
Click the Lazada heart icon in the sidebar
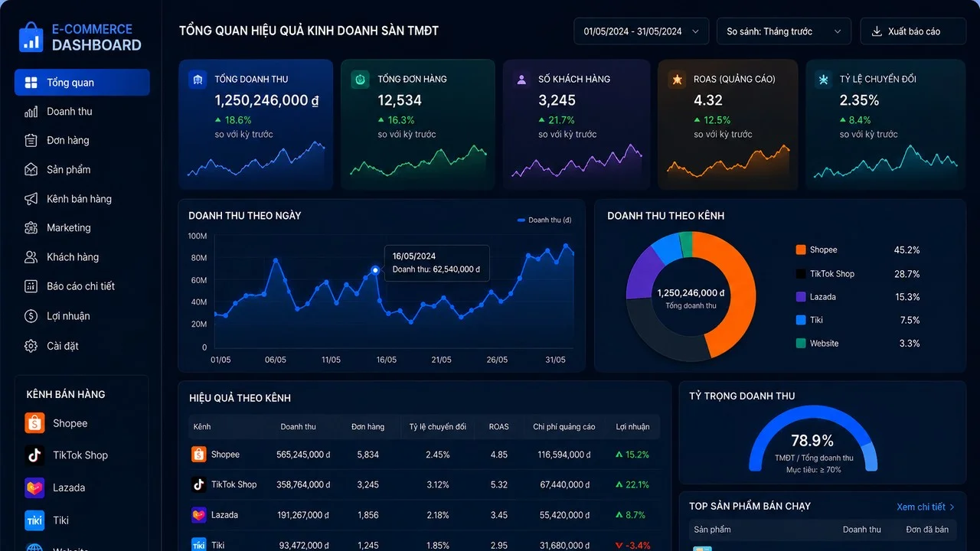coord(34,487)
